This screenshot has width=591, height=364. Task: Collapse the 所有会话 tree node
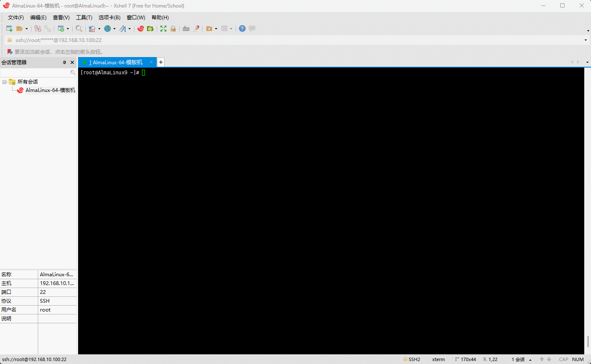tap(4, 82)
